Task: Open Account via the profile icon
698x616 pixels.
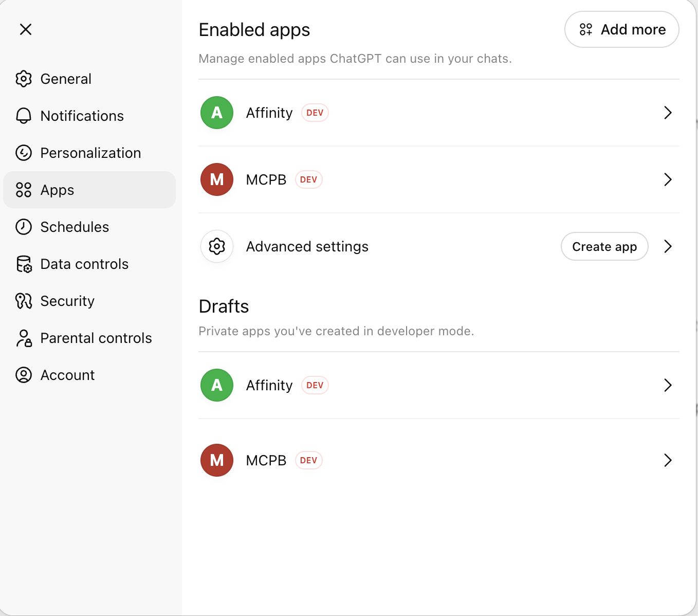Action: [24, 375]
